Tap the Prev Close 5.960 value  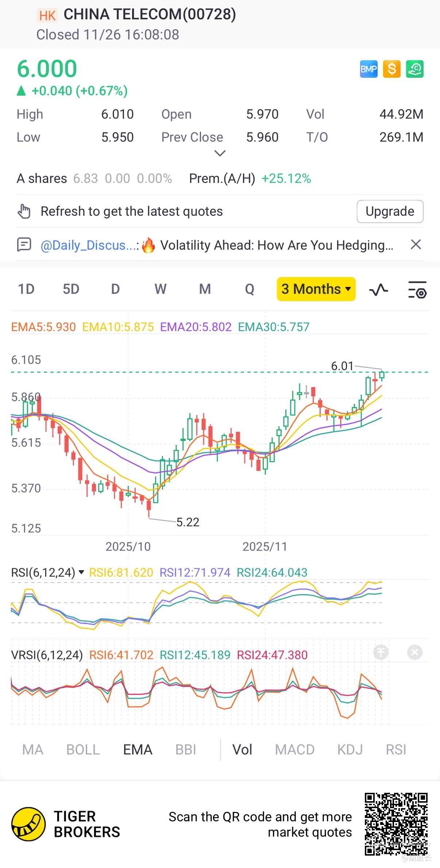click(262, 137)
